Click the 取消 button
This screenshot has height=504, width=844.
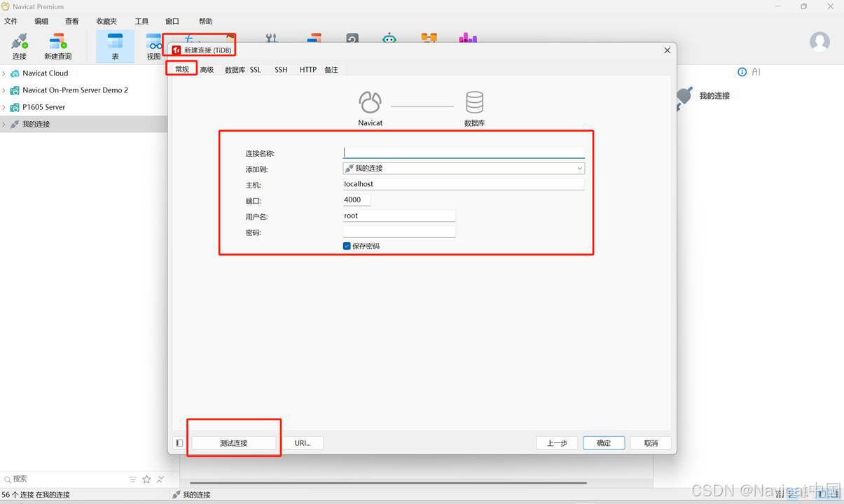(x=651, y=443)
